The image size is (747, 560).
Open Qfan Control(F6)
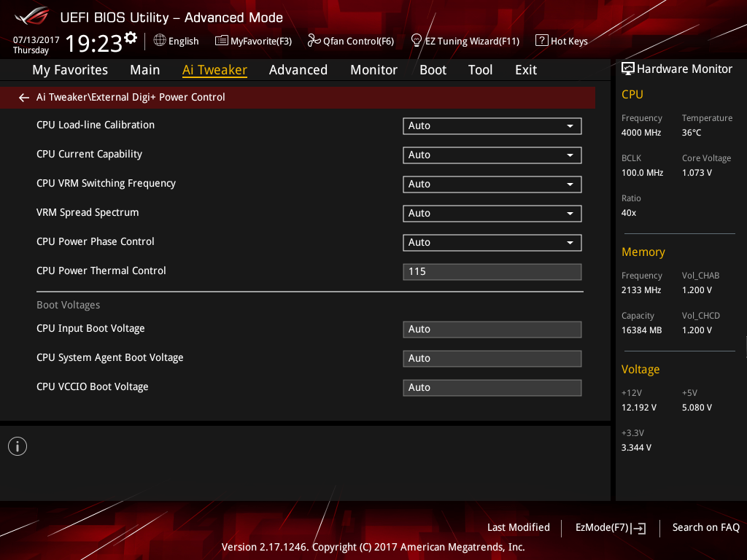tap(358, 42)
